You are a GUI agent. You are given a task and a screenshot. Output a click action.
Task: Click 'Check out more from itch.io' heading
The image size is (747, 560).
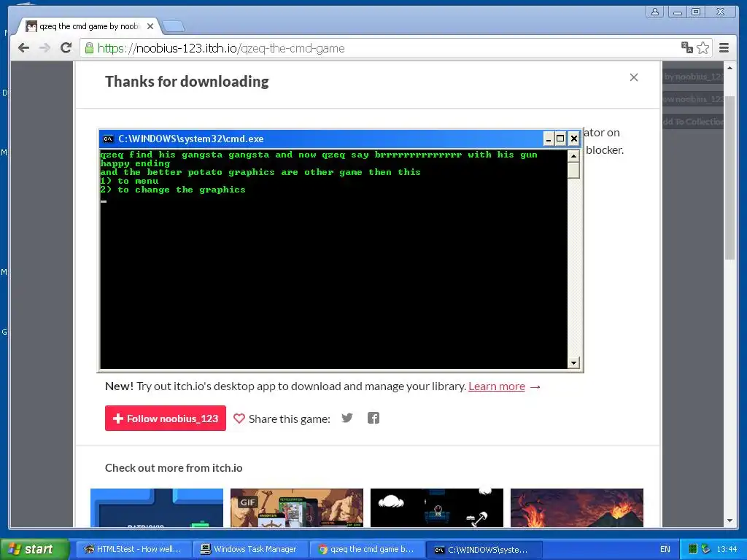174,467
